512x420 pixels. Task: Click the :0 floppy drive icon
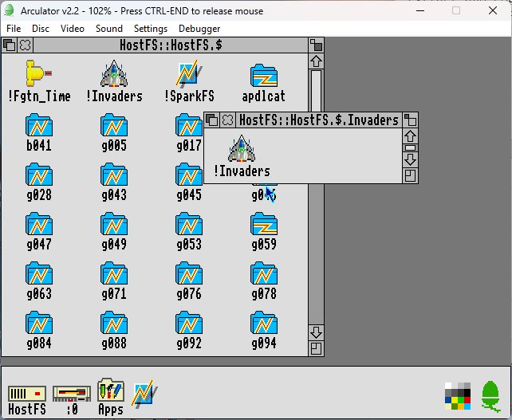click(x=72, y=400)
